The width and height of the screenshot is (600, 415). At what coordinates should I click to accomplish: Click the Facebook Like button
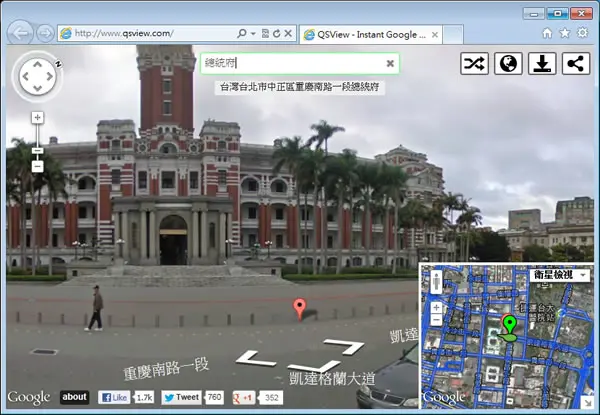[114, 397]
